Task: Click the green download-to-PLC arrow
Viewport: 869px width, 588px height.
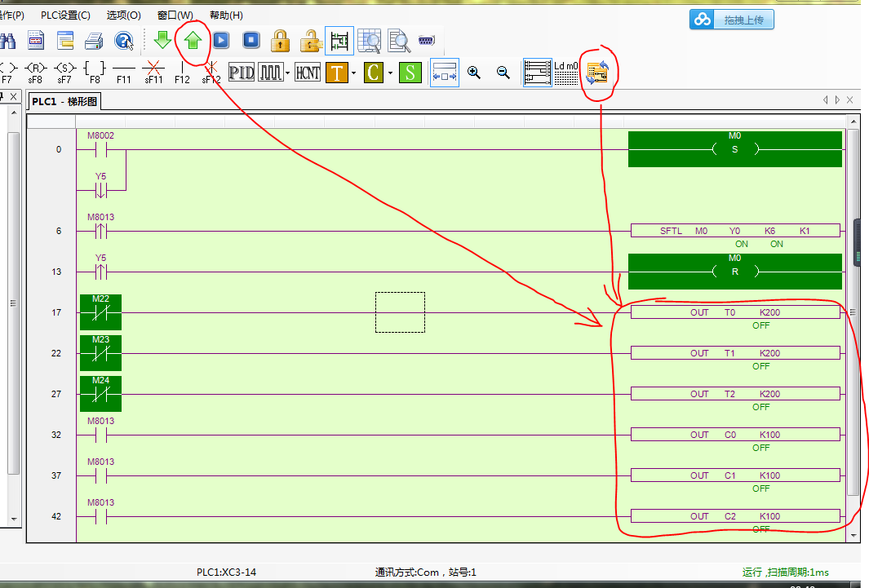Action: 163,40
